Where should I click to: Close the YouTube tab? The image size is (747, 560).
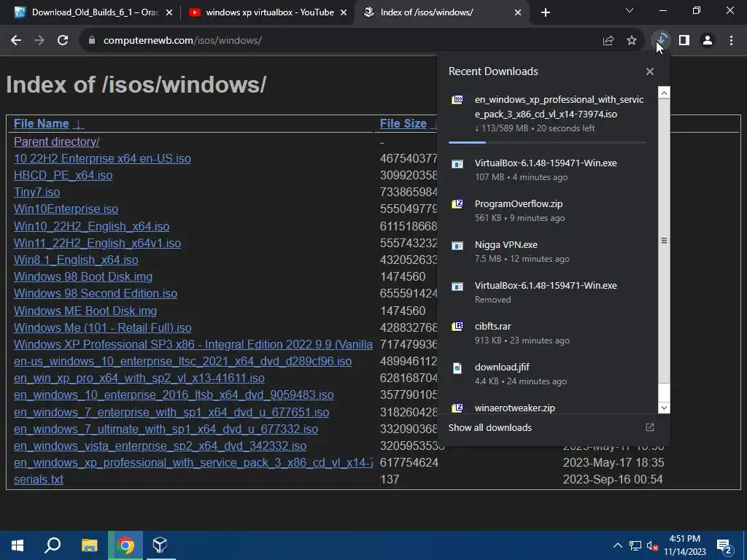pos(344,12)
